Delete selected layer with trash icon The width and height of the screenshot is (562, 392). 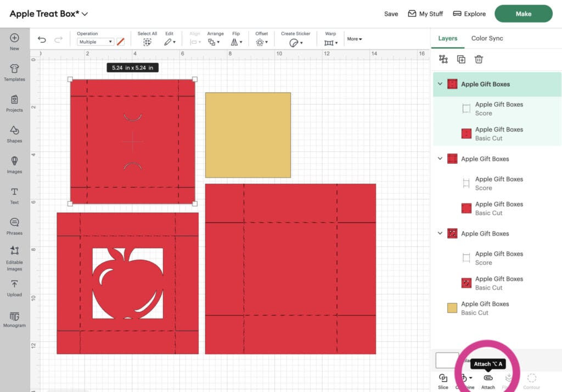coord(479,59)
